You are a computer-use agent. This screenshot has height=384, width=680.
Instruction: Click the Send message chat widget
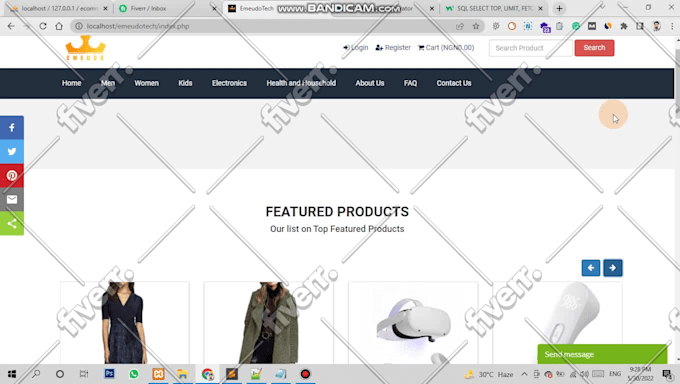coord(602,354)
